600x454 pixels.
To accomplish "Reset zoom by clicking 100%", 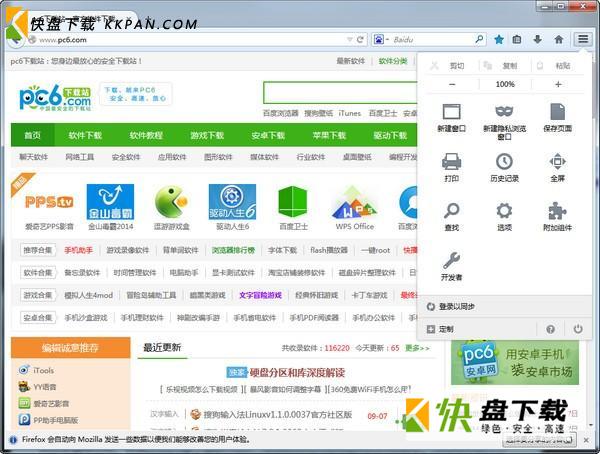I will [505, 84].
